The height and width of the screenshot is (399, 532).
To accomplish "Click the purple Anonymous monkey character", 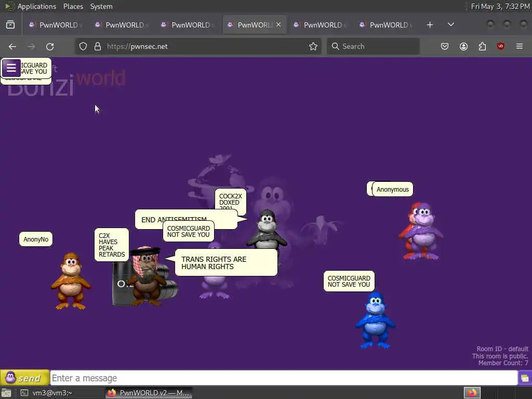I will coord(424,231).
